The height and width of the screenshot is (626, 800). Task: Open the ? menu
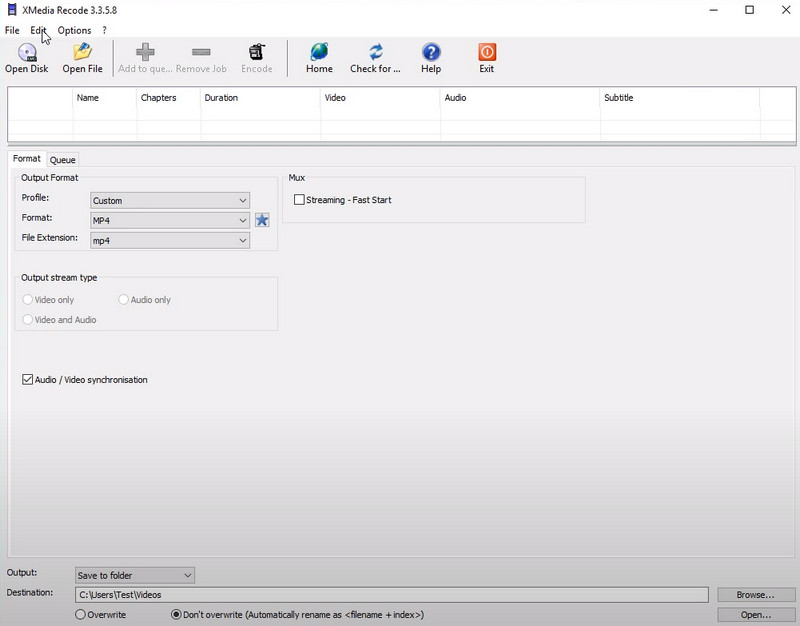[x=105, y=30]
